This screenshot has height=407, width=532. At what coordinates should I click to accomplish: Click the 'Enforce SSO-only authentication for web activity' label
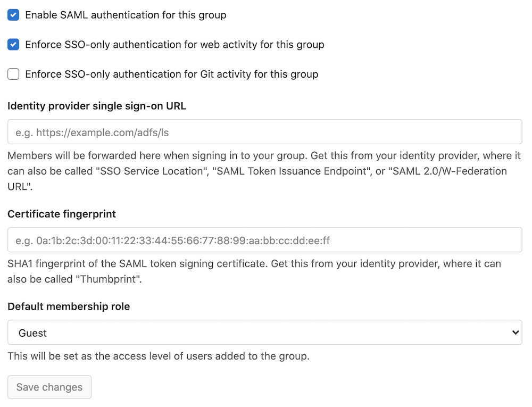[x=176, y=45]
